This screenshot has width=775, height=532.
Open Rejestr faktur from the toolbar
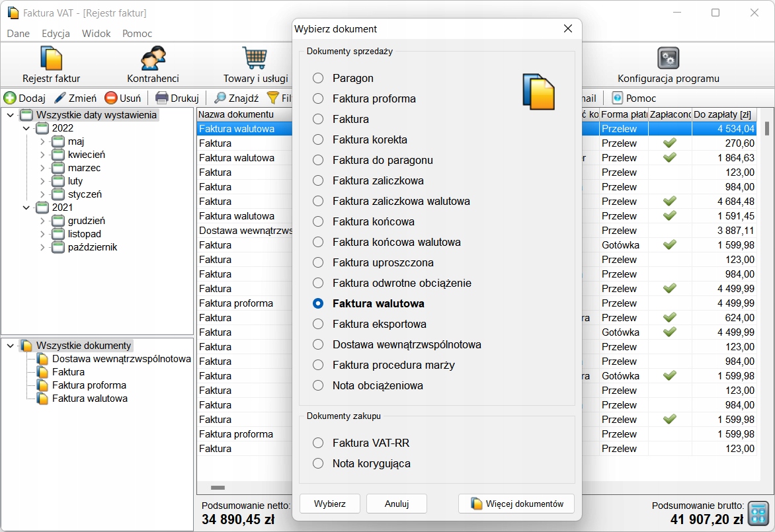pos(51,65)
